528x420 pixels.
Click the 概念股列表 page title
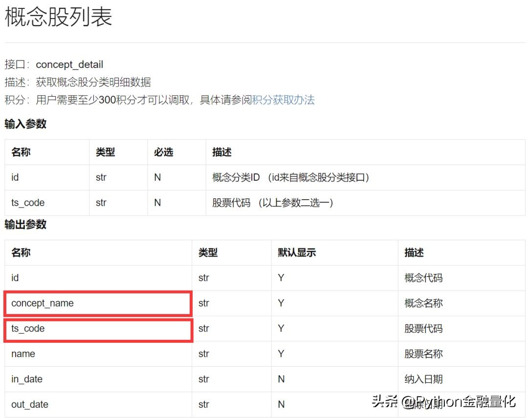[56, 17]
